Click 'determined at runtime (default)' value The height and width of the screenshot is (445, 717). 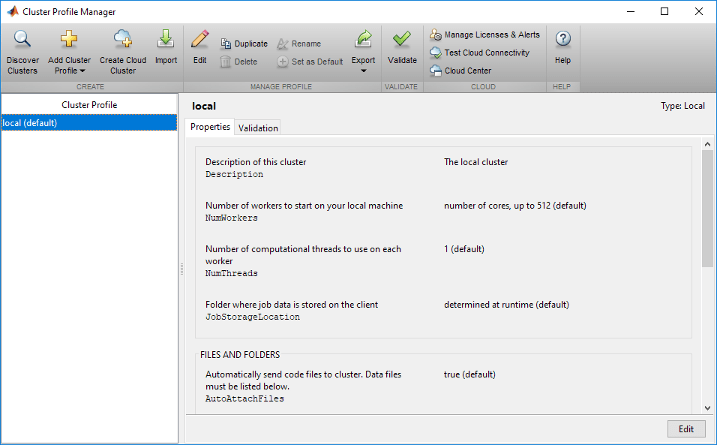[x=506, y=305]
